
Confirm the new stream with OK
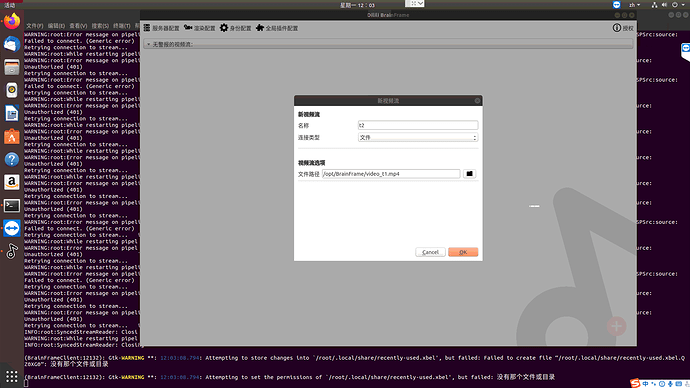click(463, 252)
